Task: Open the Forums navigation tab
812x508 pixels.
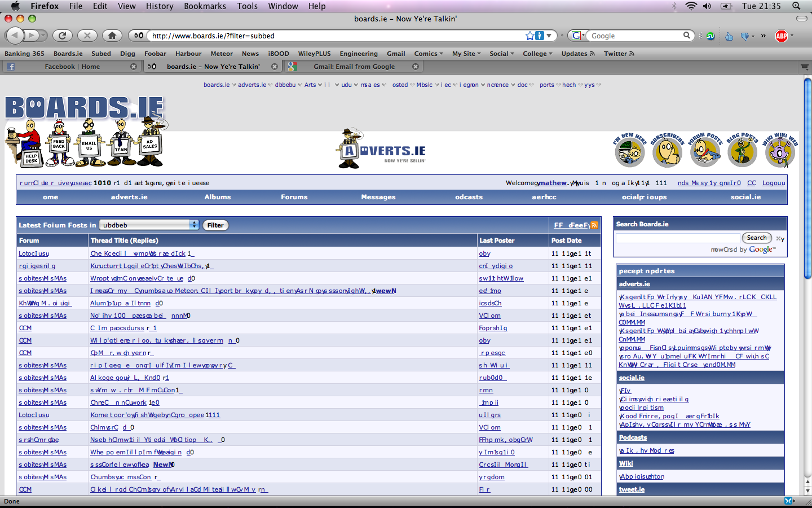Action: [294, 197]
